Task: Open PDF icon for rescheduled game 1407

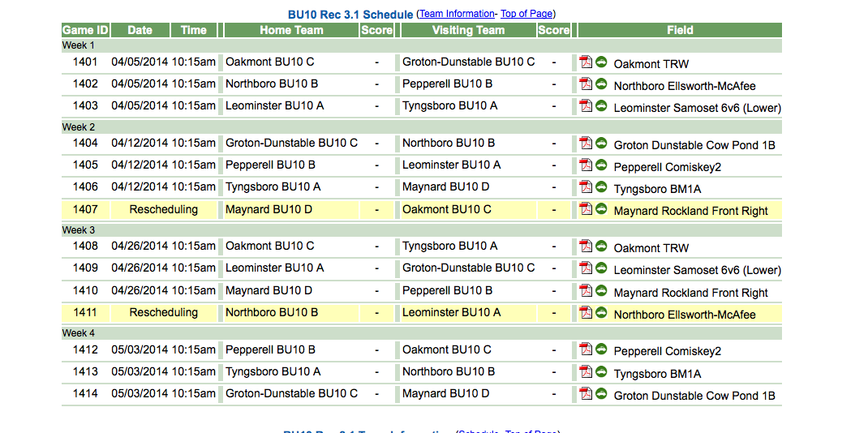Action: (586, 208)
